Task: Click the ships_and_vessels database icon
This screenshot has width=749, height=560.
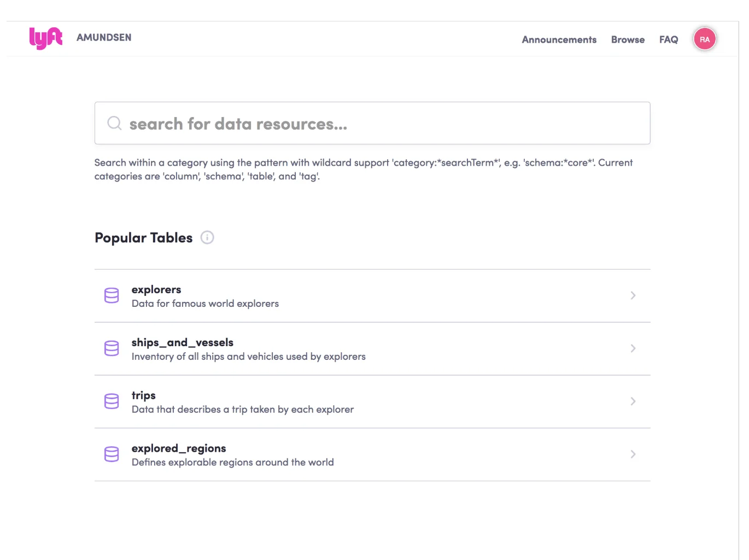Action: click(112, 348)
